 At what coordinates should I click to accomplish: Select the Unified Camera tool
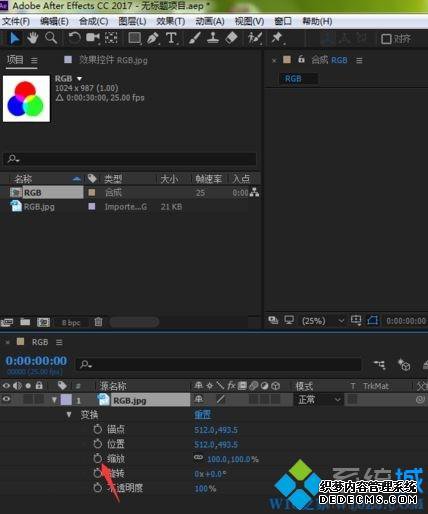click(x=92, y=38)
